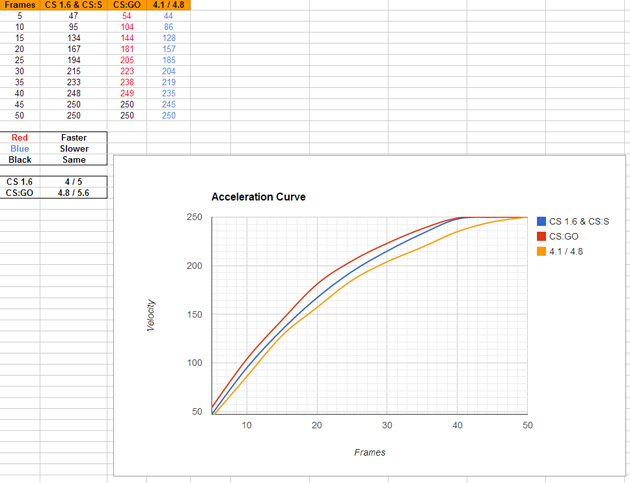Screen dimensions: 630x483
Task: Select the Frames horizontal axis title in chart
Action: [370, 452]
